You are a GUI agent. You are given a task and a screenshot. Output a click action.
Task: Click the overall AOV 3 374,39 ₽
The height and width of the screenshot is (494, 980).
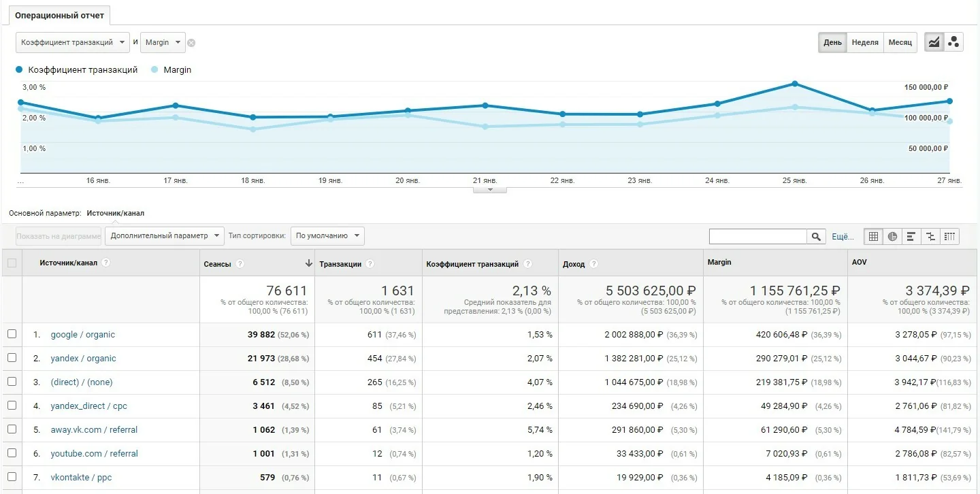[938, 291]
